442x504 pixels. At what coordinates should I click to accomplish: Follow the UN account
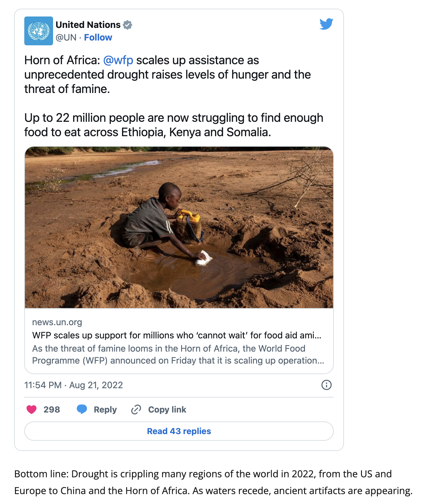click(98, 37)
